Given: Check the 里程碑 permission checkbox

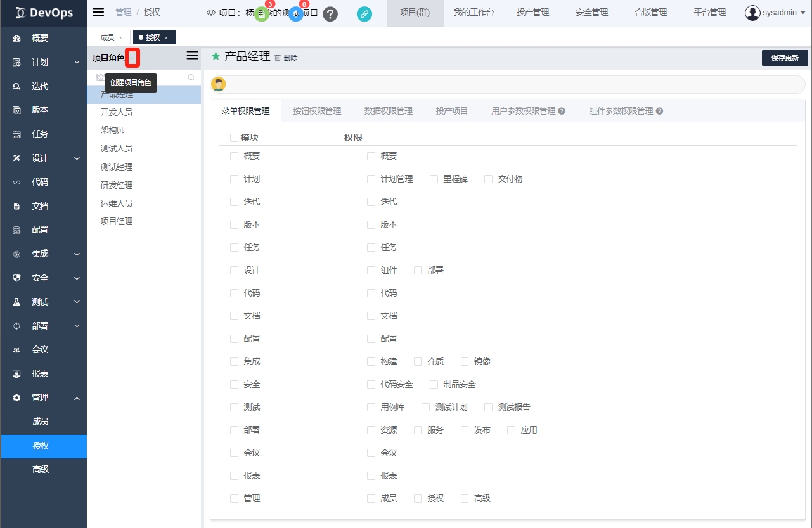Looking at the screenshot, I should point(434,179).
